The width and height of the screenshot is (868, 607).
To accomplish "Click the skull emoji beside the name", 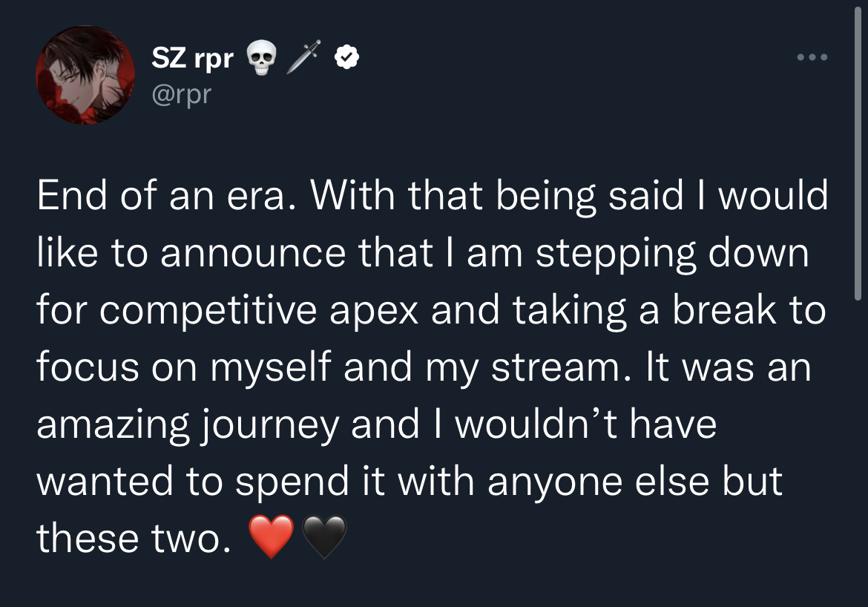I will tap(258, 58).
